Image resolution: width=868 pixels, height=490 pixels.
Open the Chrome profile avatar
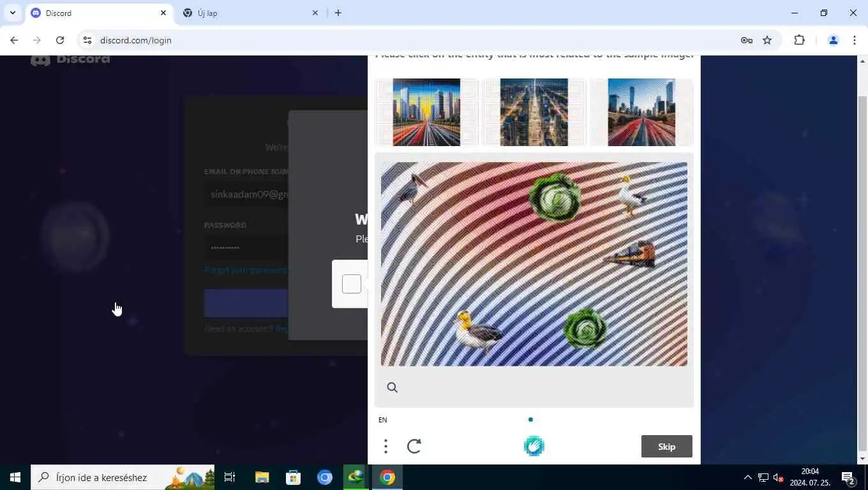pyautogui.click(x=833, y=40)
